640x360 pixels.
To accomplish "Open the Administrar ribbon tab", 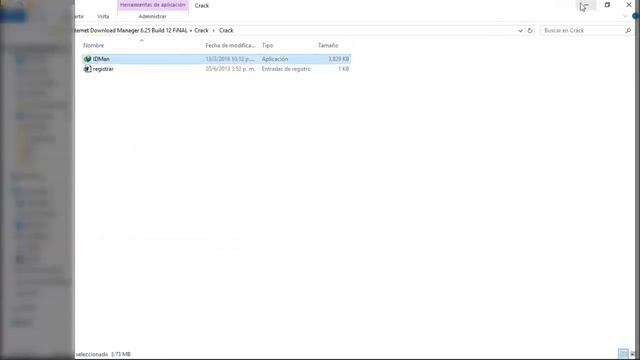I will (152, 16).
